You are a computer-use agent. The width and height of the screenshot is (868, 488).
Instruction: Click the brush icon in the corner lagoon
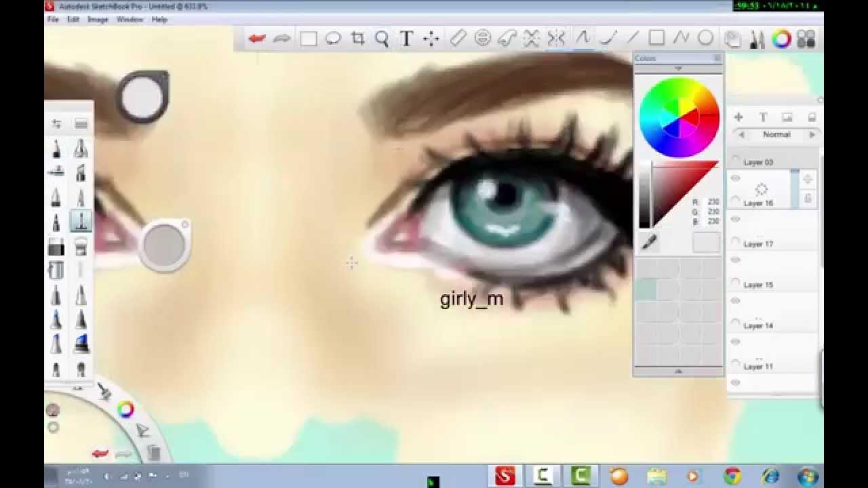point(104,391)
